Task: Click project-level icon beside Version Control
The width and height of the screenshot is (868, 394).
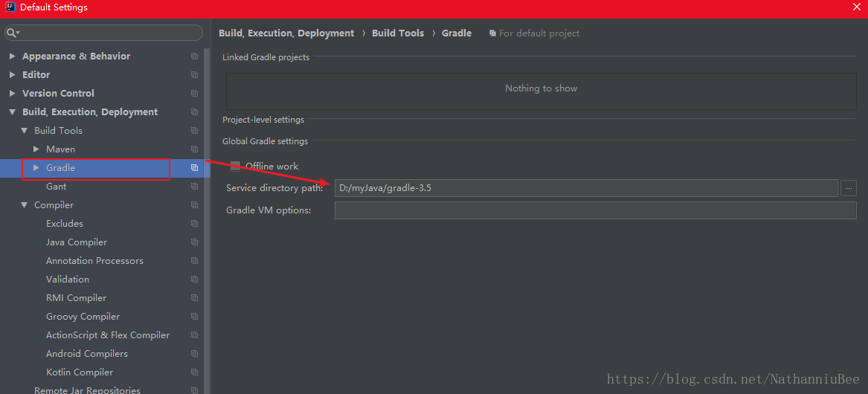Action: (x=194, y=94)
